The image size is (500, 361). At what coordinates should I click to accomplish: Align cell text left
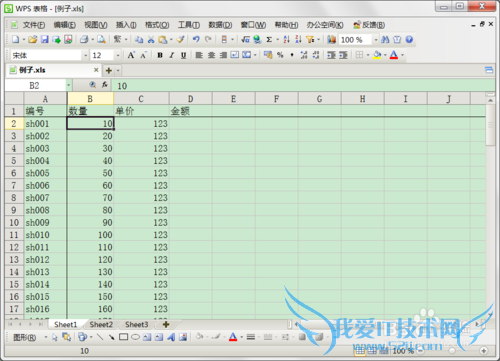pyautogui.click(x=199, y=55)
